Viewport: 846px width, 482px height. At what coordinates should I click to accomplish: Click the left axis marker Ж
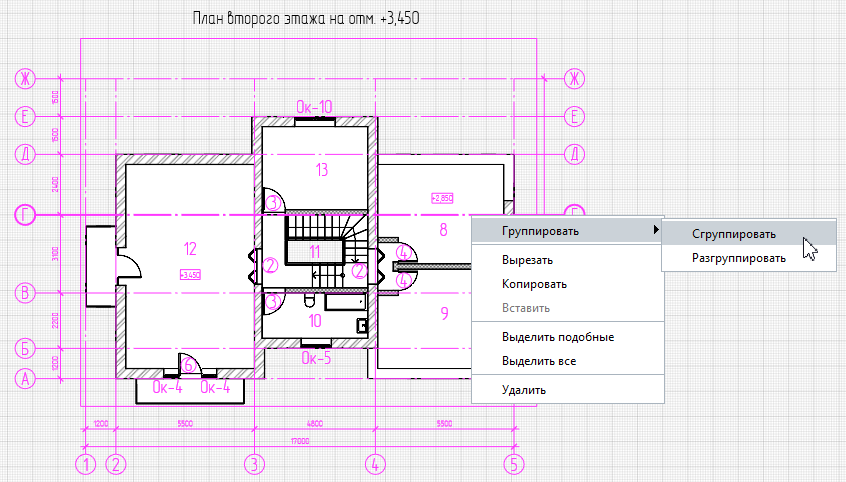pos(23,78)
